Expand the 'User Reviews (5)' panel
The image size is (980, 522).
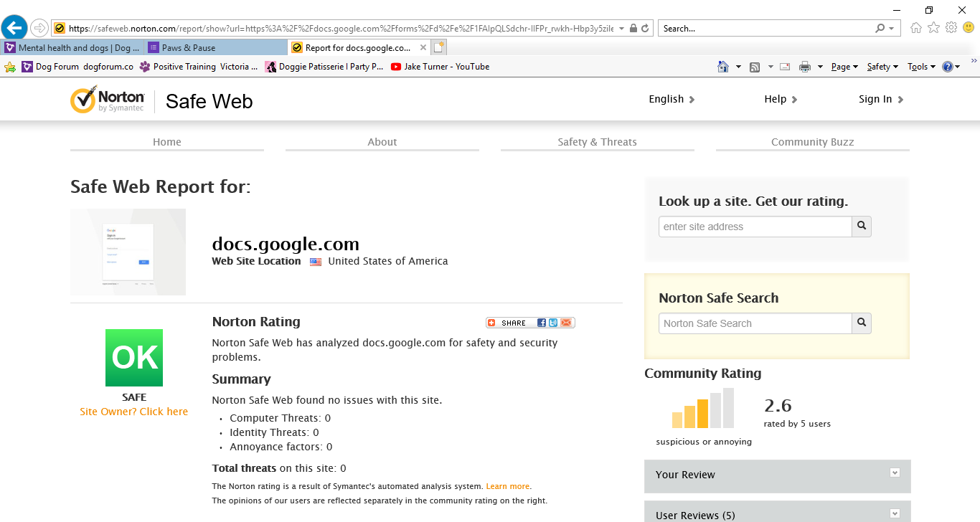777,513
